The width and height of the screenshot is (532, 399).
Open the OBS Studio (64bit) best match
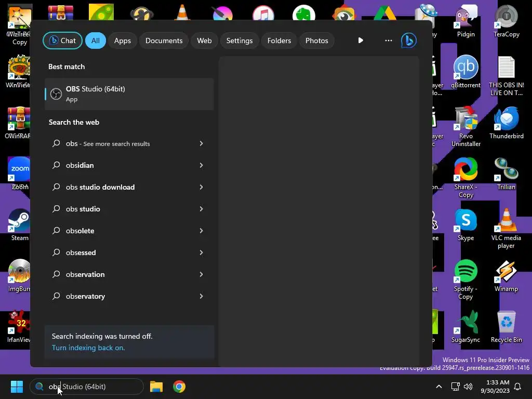[129, 94]
